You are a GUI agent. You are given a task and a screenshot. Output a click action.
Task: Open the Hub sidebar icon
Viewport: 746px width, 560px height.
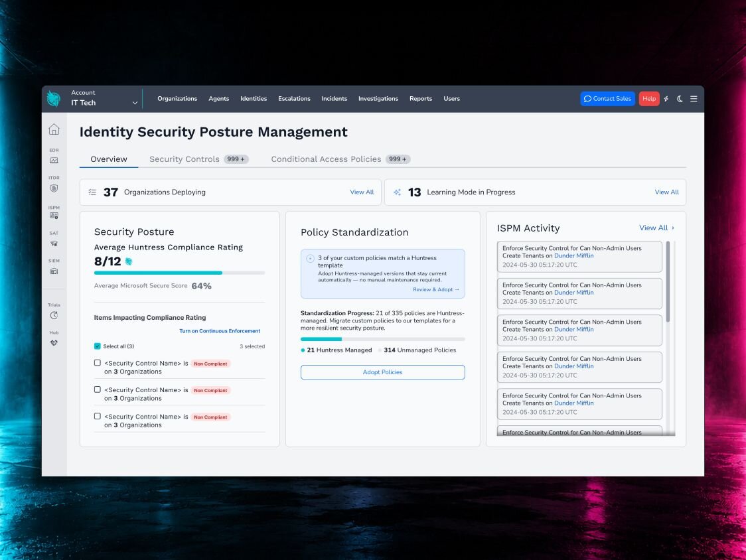click(54, 342)
